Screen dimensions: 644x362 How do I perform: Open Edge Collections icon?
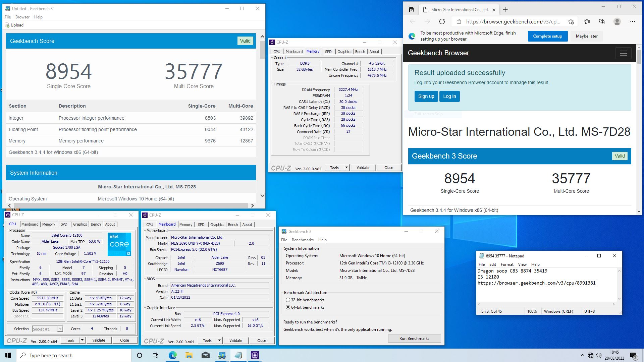pos(602,21)
